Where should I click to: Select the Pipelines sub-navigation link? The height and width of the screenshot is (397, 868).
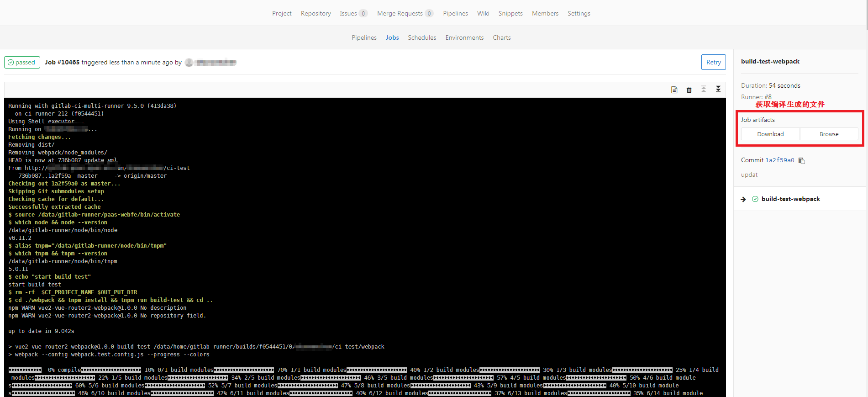(364, 37)
